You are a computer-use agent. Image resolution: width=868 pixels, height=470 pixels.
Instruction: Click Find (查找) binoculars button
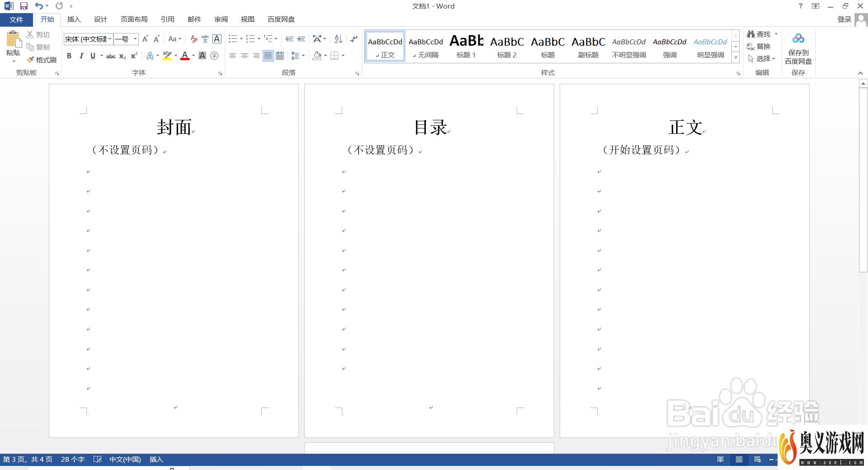(x=759, y=34)
